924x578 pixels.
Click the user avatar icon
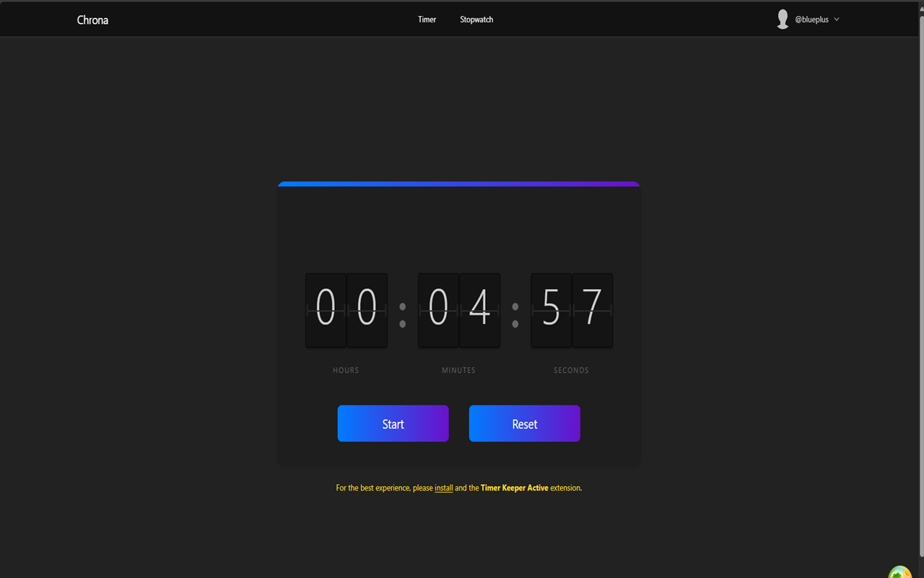783,19
